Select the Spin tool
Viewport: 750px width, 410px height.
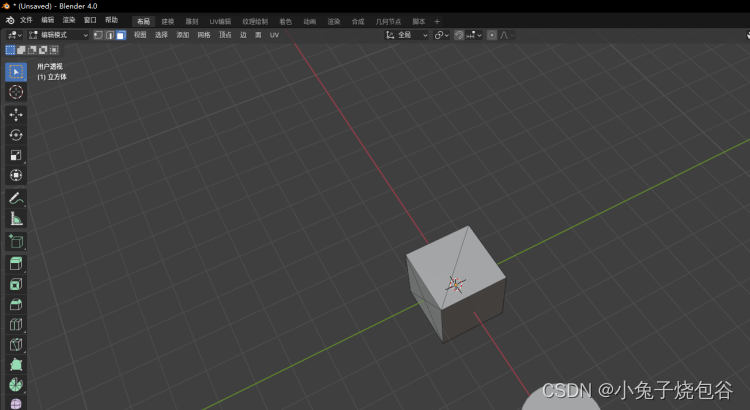(16, 385)
